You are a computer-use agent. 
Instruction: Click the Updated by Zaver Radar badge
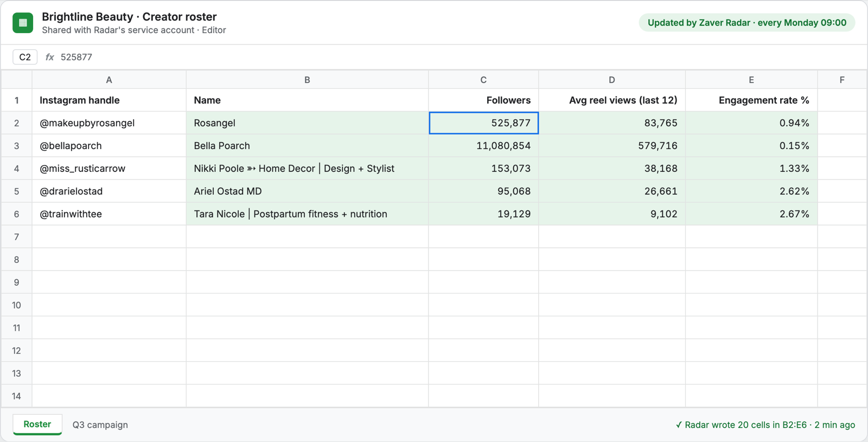(x=747, y=23)
